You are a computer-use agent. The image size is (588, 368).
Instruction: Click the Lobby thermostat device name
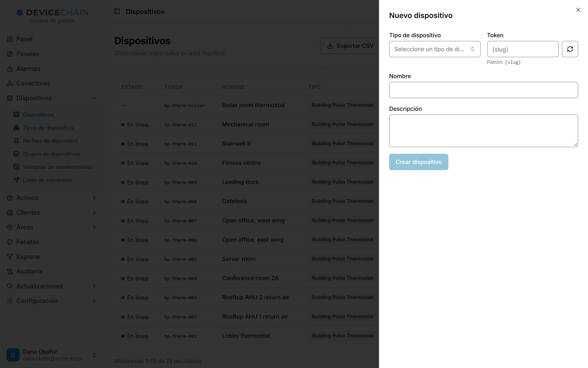(x=246, y=336)
